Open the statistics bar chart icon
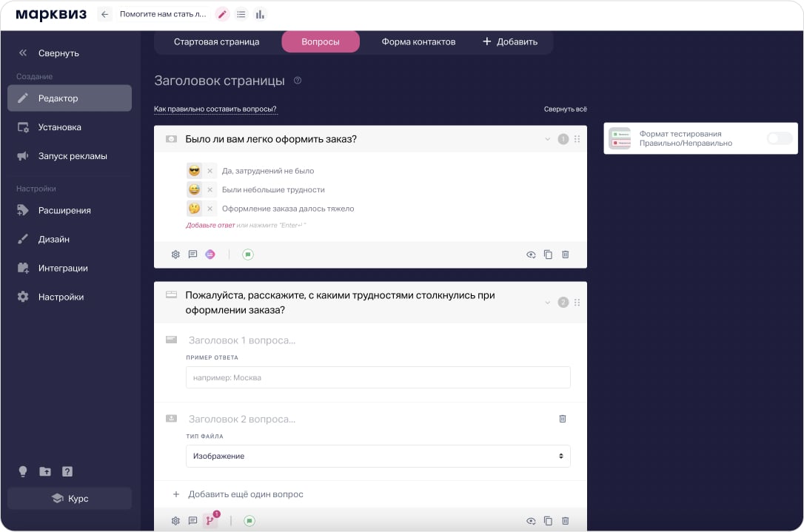This screenshot has width=804, height=532. 260,14
